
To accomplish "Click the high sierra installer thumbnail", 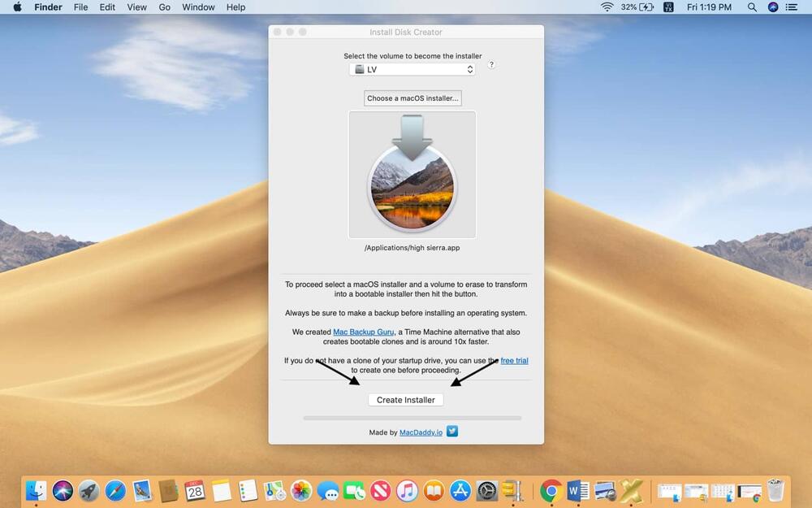I will coord(412,174).
